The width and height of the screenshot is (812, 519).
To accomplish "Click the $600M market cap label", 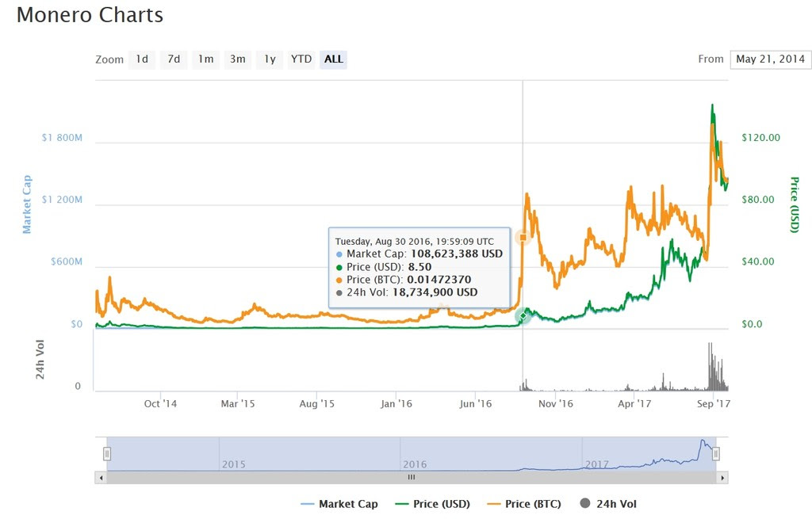I will 67,261.
